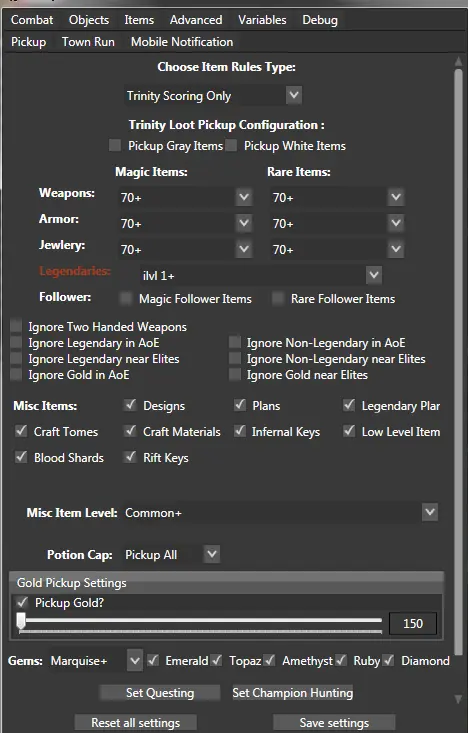Viewport: 468px width, 733px height.
Task: Open the Legendaries ilvl 1+ dropdown
Action: [373, 275]
